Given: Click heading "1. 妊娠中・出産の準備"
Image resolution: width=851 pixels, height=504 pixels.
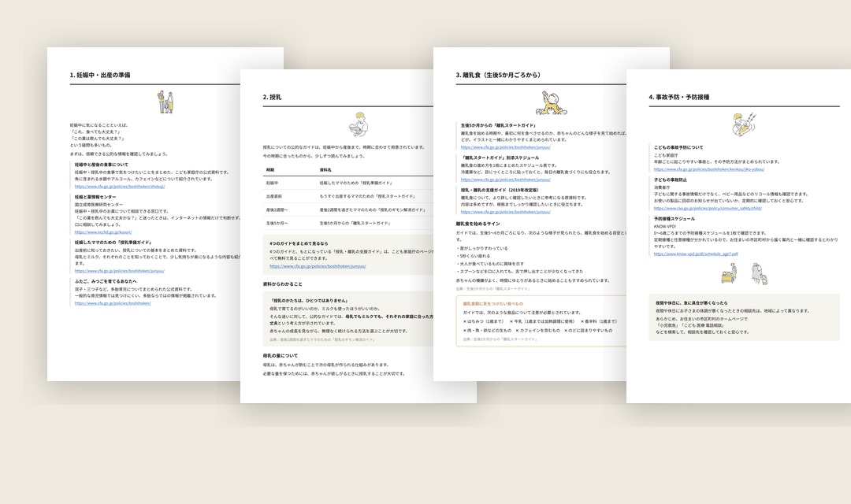Looking at the screenshot, I should point(100,75).
